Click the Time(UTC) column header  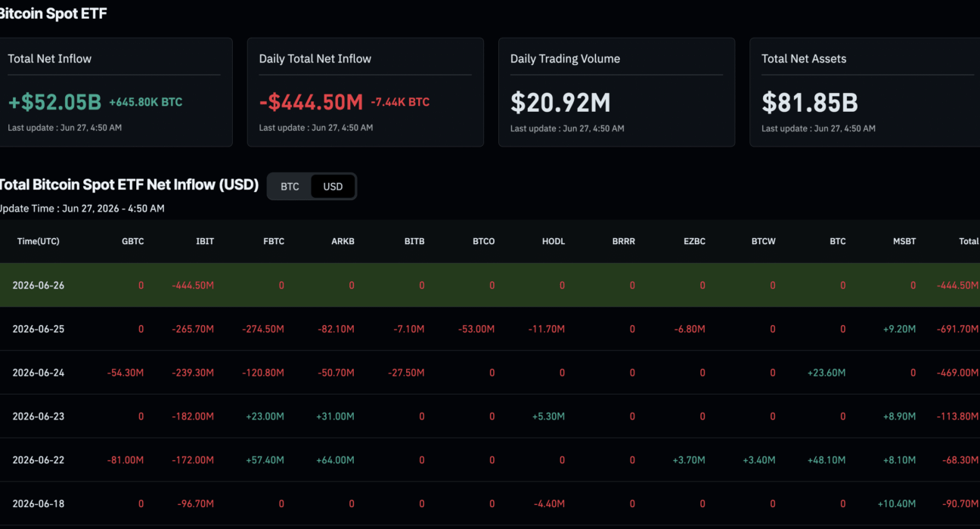pos(39,241)
